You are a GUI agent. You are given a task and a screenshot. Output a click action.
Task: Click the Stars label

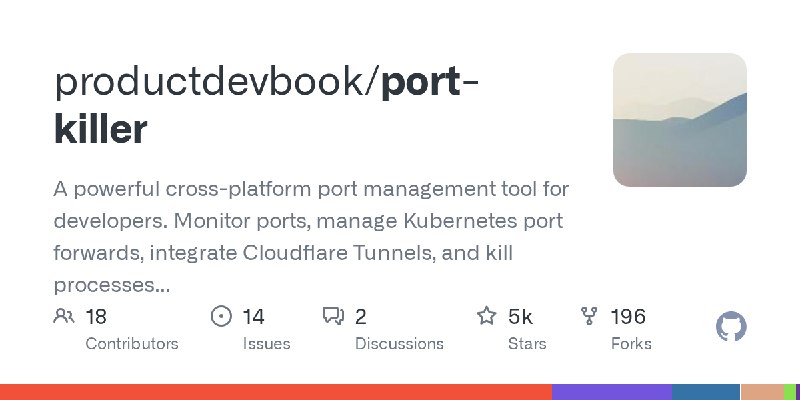click(527, 344)
